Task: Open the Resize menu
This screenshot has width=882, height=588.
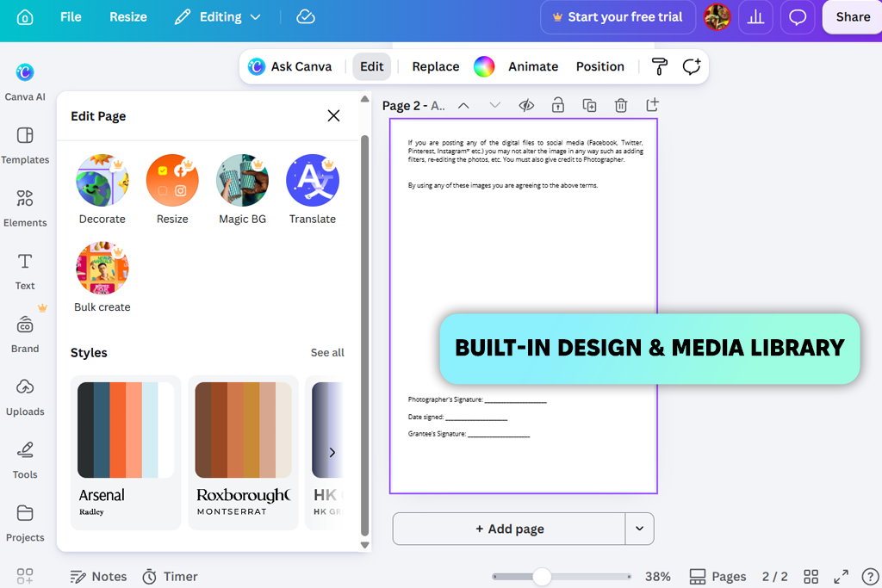Action: pyautogui.click(x=128, y=17)
